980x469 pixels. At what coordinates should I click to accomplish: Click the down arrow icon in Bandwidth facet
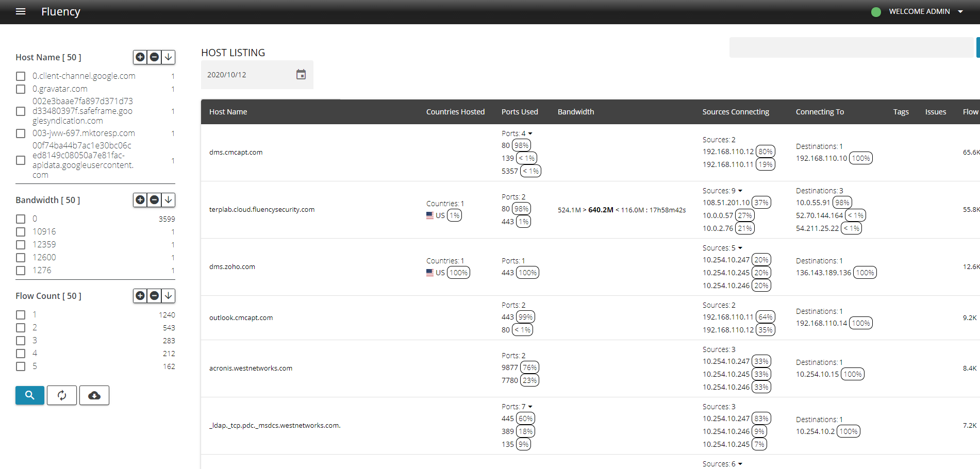point(168,200)
